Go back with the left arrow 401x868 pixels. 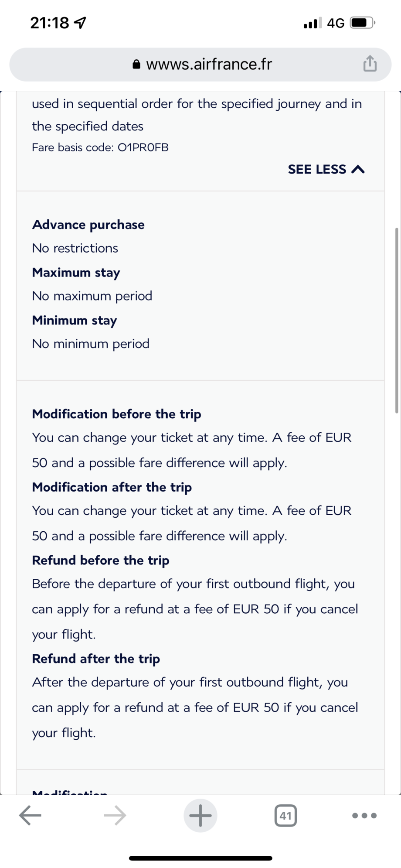coord(30,815)
